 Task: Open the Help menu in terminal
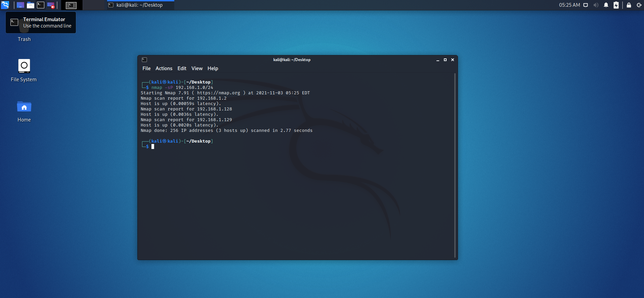click(213, 68)
